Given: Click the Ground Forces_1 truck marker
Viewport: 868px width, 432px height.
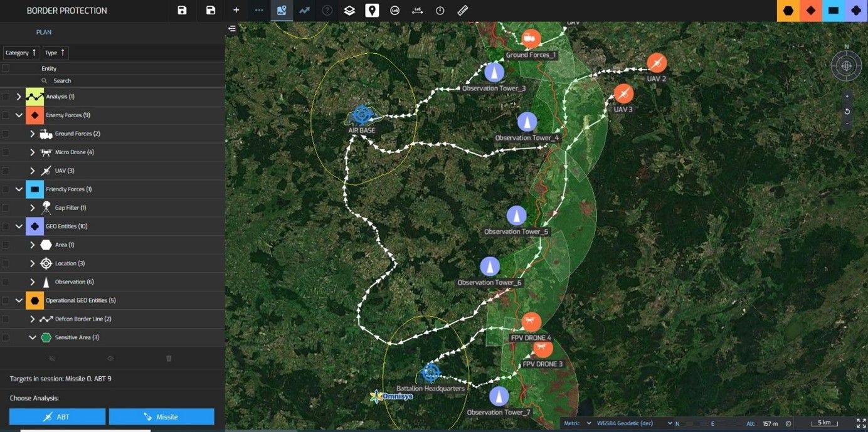Looking at the screenshot, I should coord(531,40).
